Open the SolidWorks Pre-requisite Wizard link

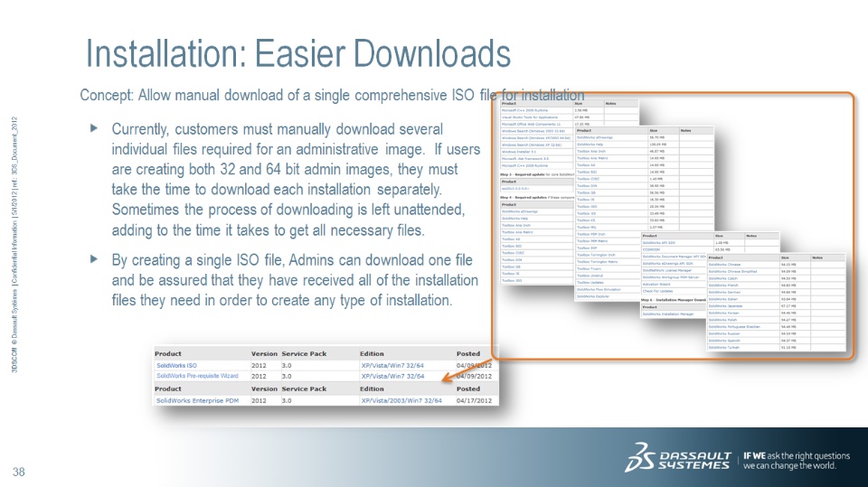(197, 376)
